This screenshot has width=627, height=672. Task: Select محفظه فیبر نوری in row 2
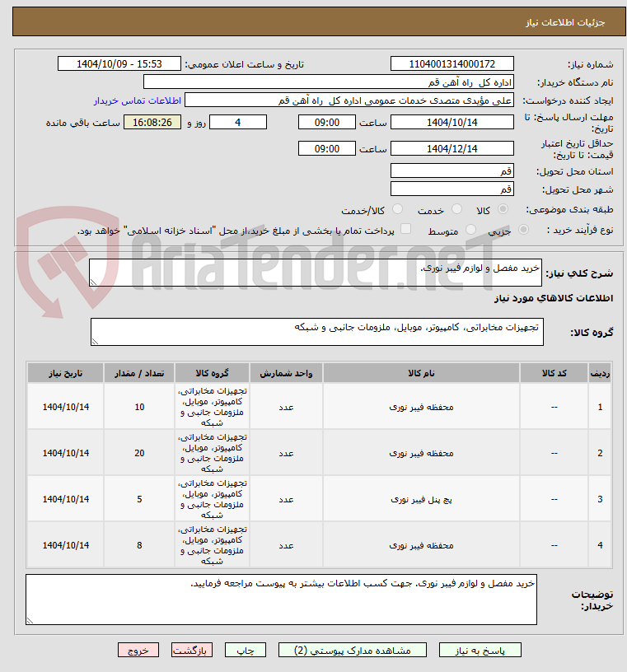click(x=421, y=453)
